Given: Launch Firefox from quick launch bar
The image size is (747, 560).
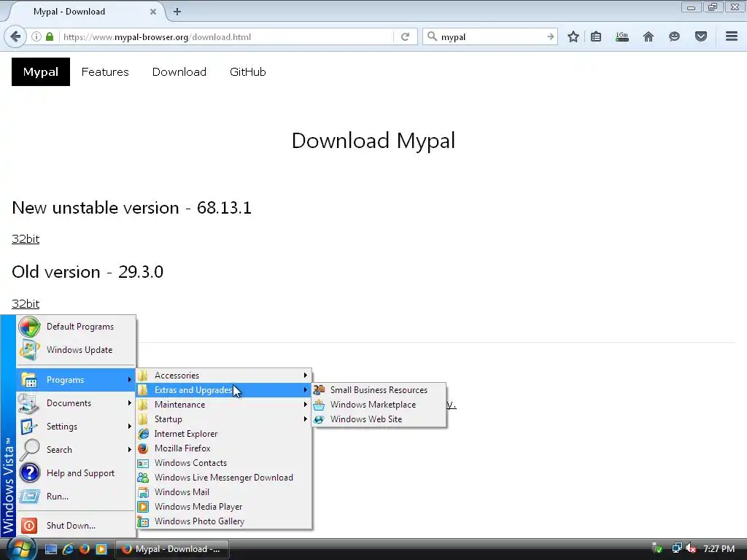Looking at the screenshot, I should 85,549.
